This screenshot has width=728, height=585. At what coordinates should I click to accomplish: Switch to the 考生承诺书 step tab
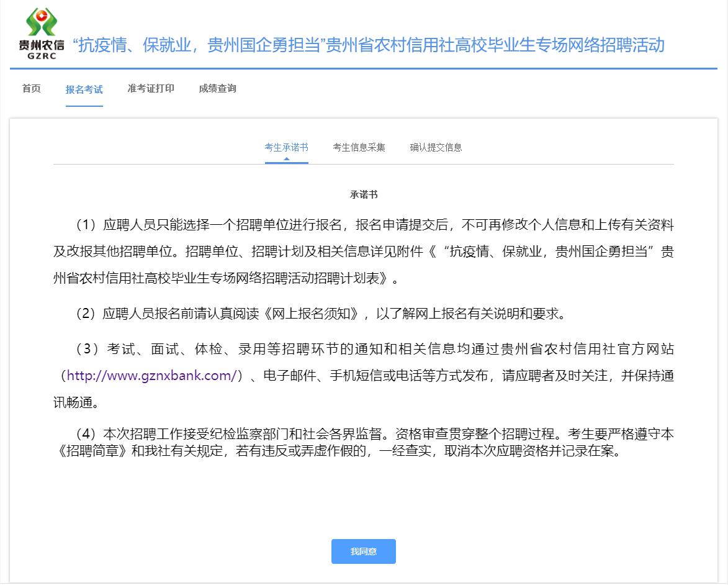[x=286, y=147]
